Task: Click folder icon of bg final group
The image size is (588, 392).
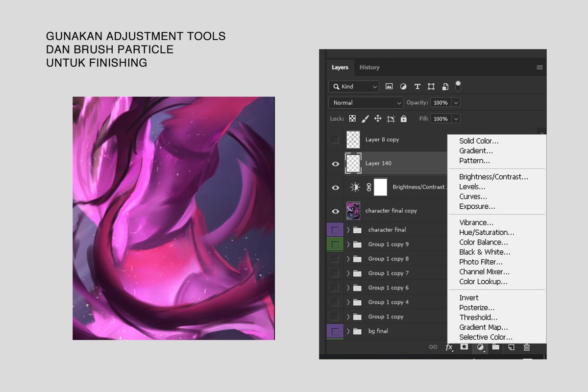Action: pyautogui.click(x=357, y=331)
